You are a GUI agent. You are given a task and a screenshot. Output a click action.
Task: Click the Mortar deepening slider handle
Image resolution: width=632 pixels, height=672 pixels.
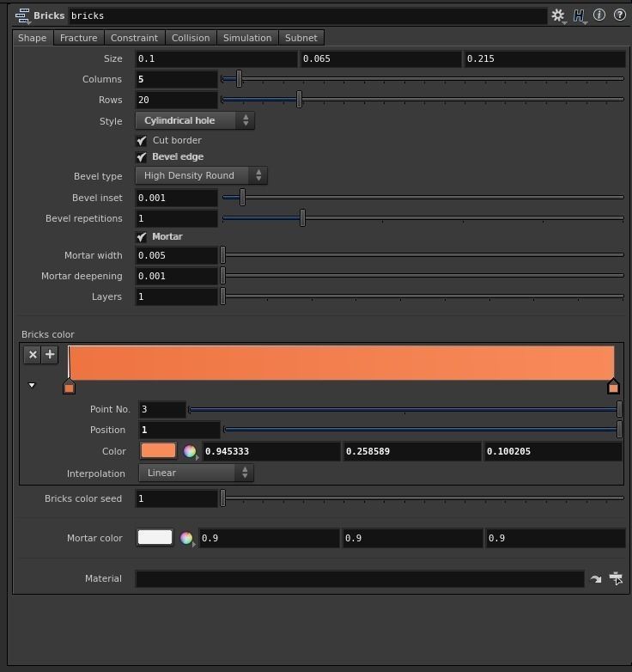[222, 275]
